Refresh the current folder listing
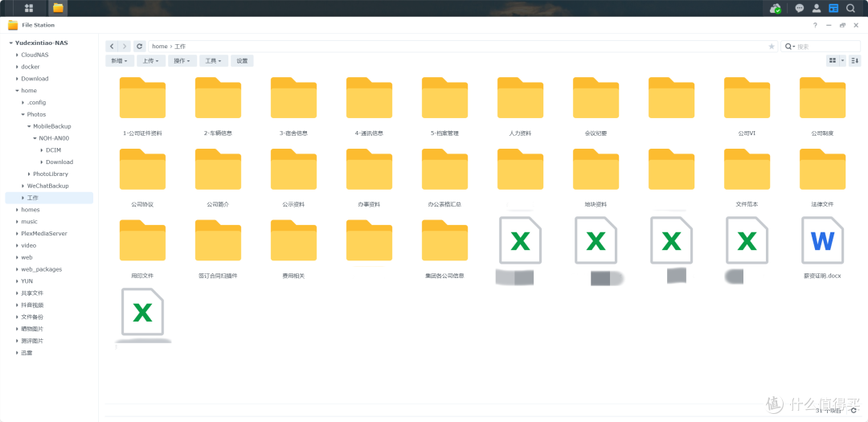 pos(140,47)
